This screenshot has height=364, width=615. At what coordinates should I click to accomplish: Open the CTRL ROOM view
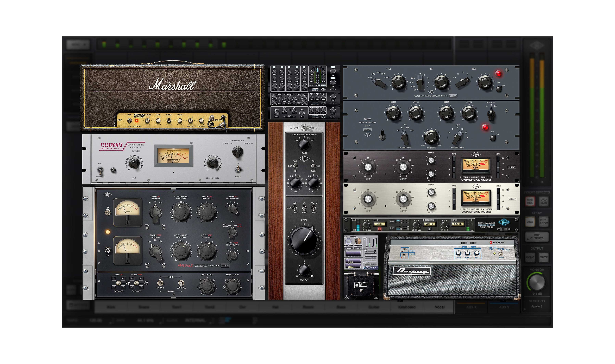[x=544, y=222]
